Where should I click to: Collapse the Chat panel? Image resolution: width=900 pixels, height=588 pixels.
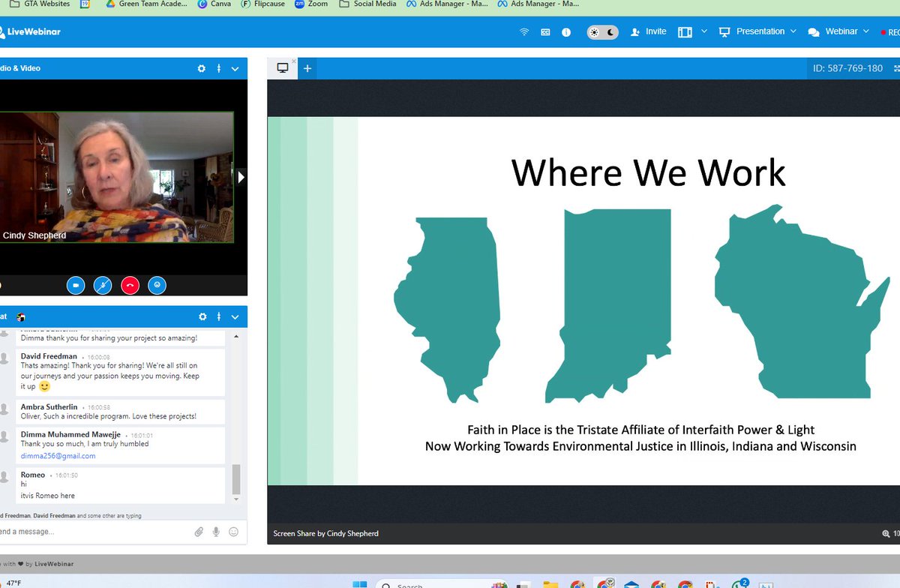coord(235,317)
